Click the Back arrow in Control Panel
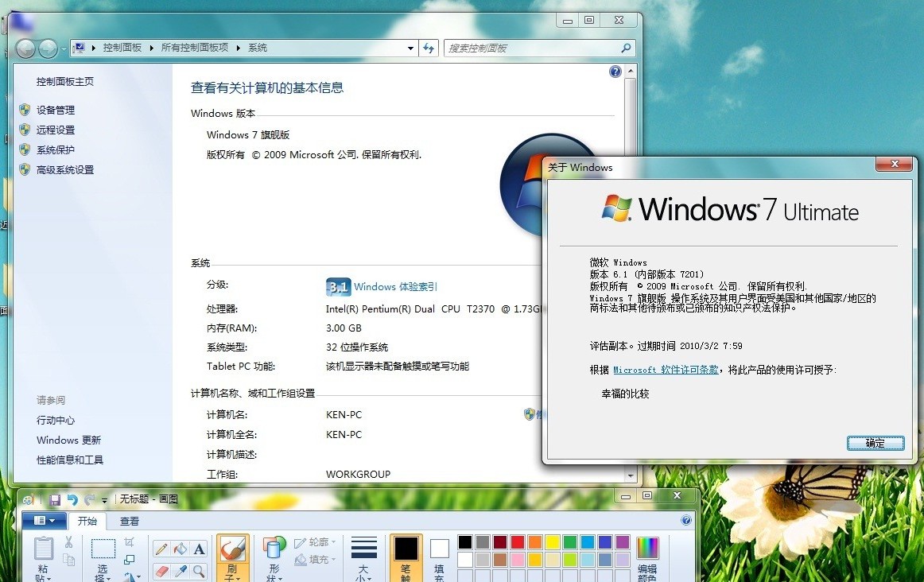Screen dimensions: 924x582 25,48
